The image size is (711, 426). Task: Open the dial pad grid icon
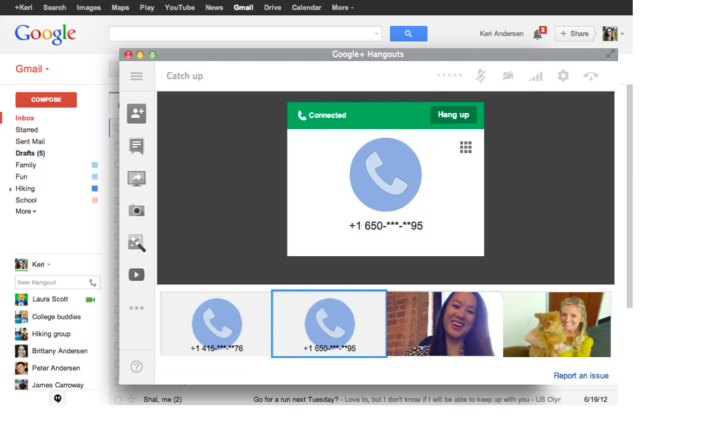click(x=466, y=147)
